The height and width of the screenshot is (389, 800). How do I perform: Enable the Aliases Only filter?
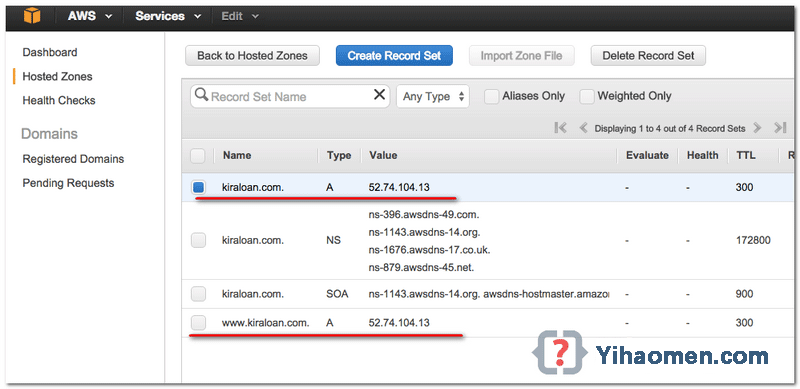(491, 96)
